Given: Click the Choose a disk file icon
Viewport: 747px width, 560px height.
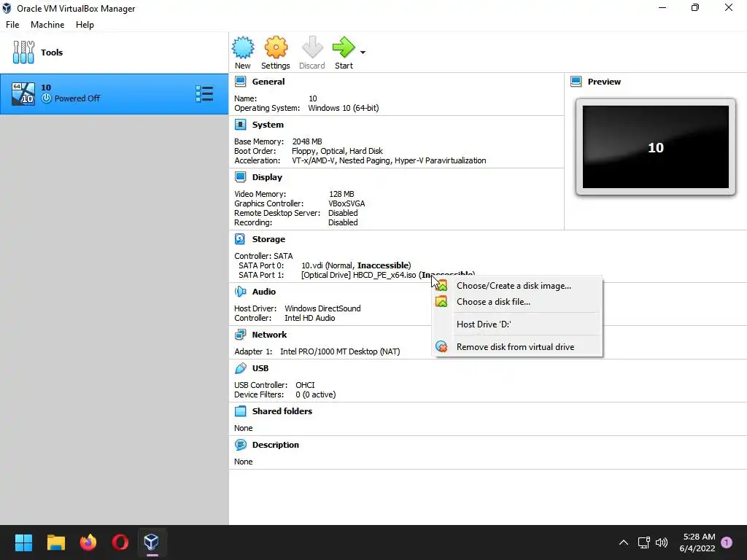Looking at the screenshot, I should [x=441, y=301].
